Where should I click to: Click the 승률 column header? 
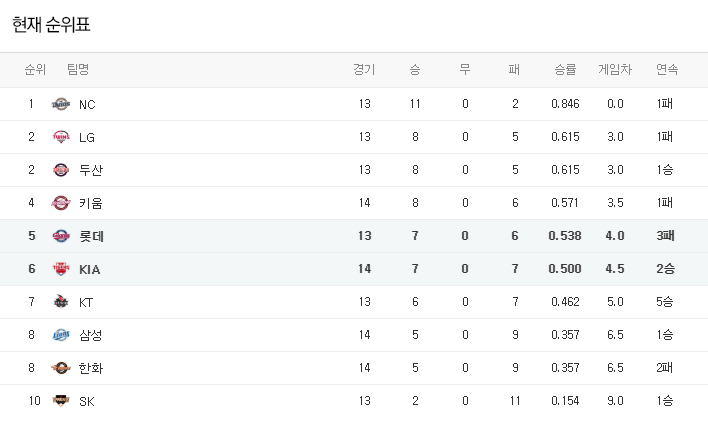pyautogui.click(x=565, y=70)
